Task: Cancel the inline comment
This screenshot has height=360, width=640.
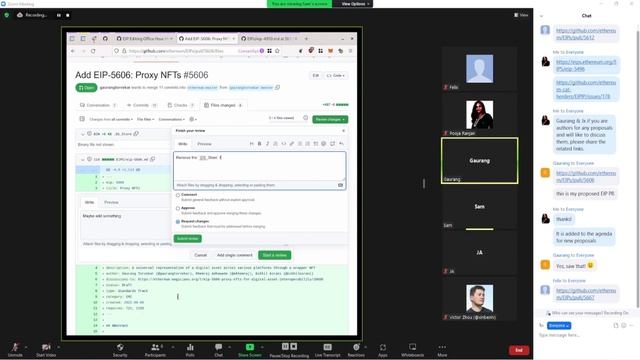Action: click(200, 255)
